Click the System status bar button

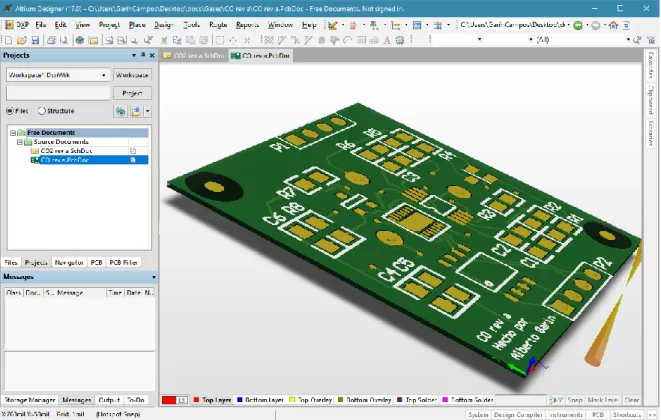tap(478, 415)
